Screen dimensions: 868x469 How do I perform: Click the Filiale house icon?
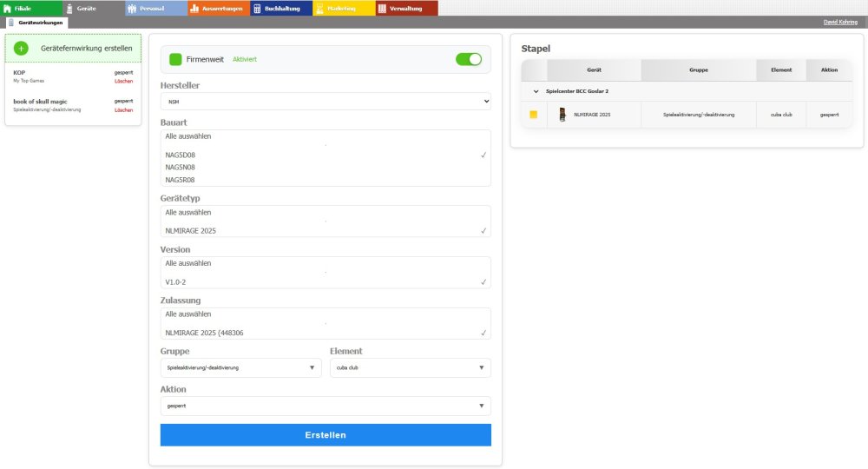7,9
